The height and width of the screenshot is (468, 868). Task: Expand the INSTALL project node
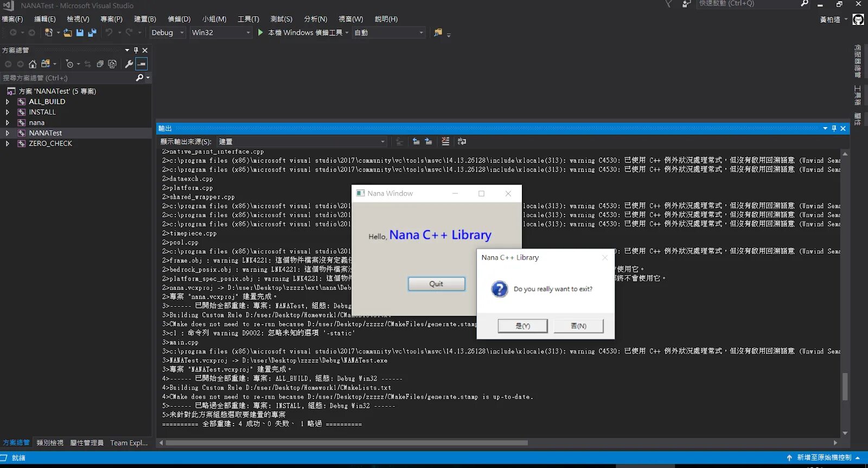coord(8,112)
